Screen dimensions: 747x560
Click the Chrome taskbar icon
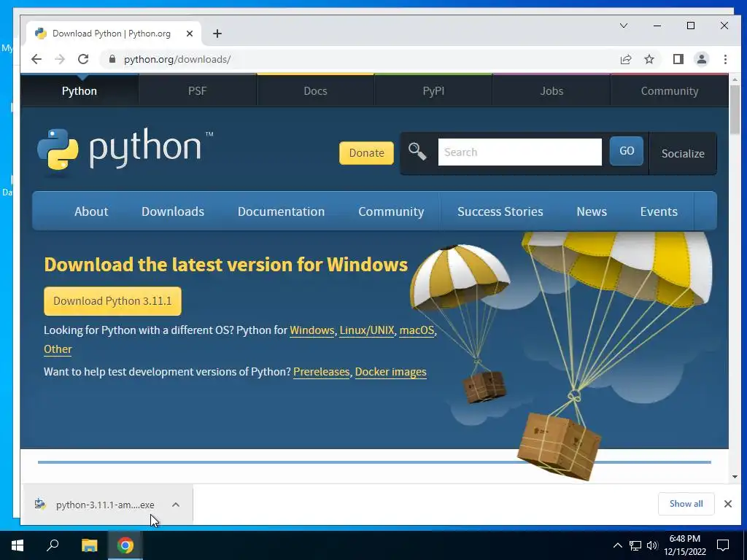(125, 545)
